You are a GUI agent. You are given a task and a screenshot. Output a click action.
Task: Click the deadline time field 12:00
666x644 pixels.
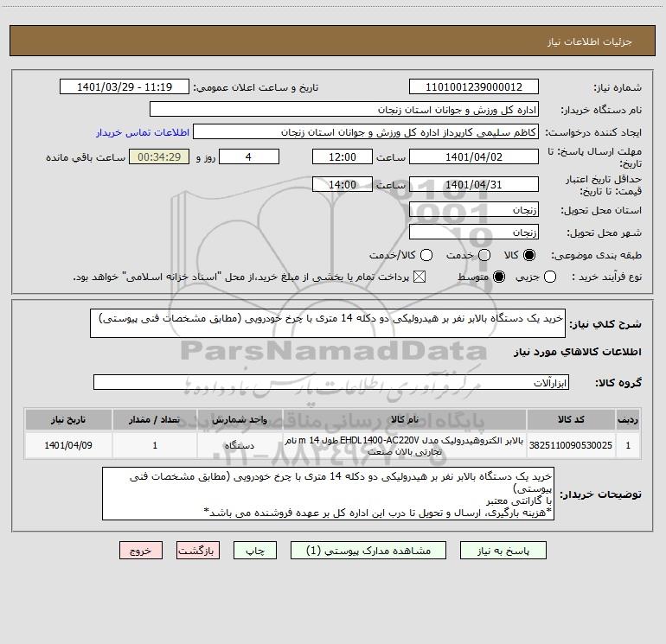pyautogui.click(x=343, y=156)
